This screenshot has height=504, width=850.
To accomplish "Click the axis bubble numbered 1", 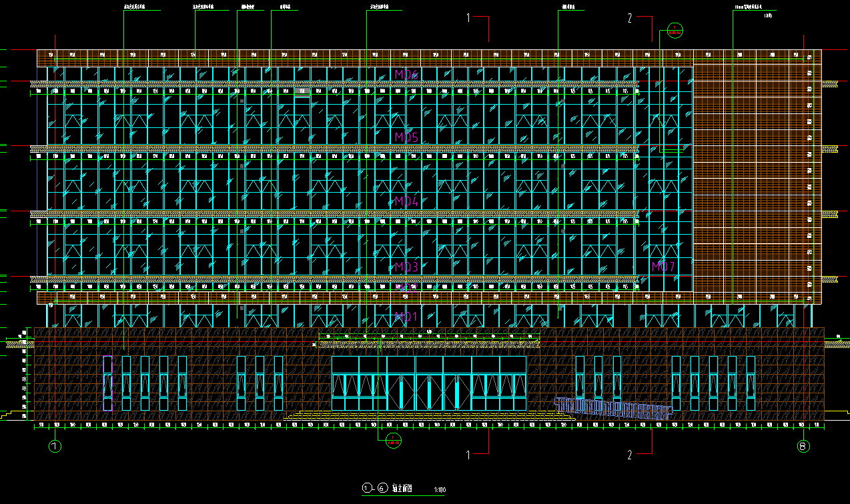I will click(55, 446).
